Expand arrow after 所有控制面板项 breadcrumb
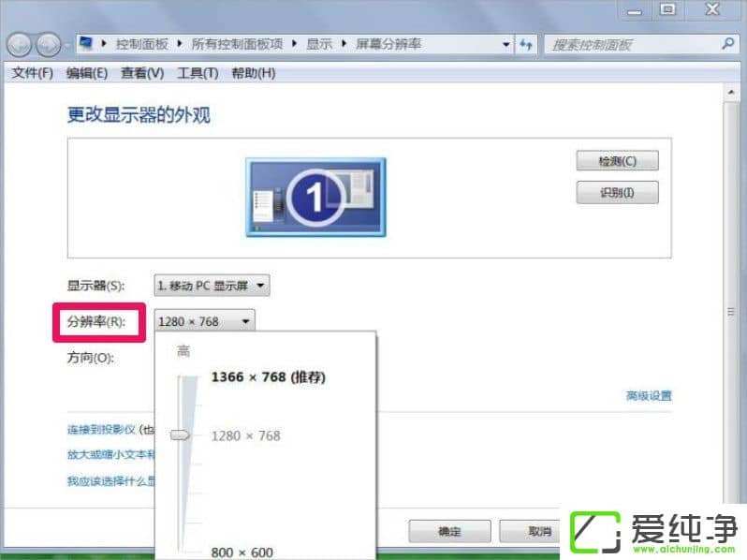Screen dimensions: 747x560 [x=294, y=44]
